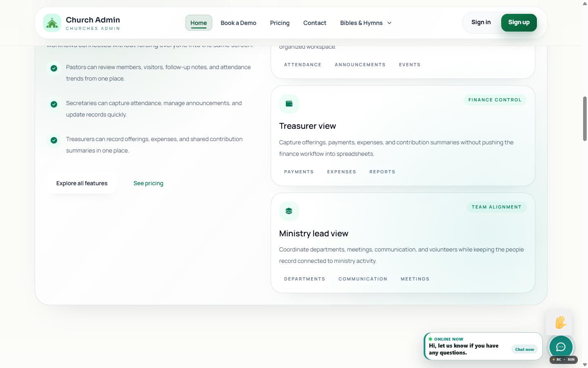Click the Ministry lead view layers icon
Image resolution: width=588 pixels, height=368 pixels.
289,211
